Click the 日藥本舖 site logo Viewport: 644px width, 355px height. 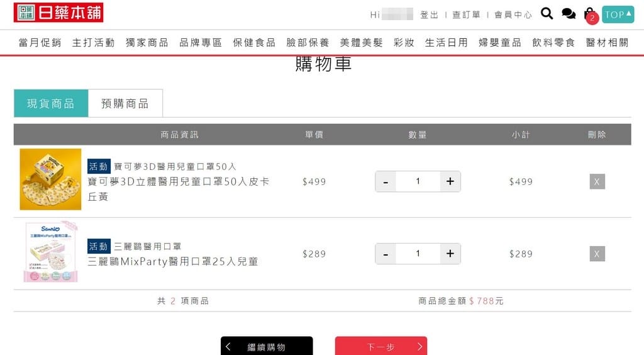click(58, 13)
